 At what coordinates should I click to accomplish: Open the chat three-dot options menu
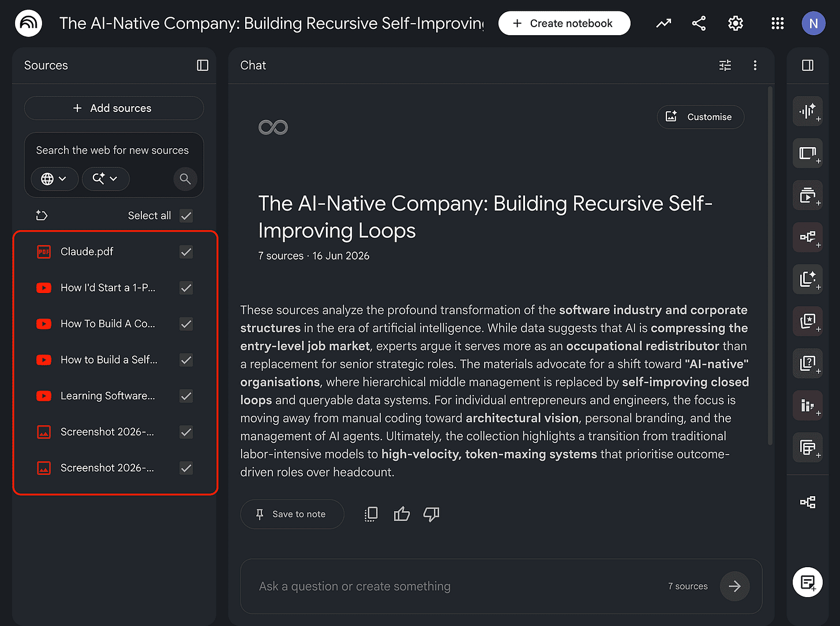click(x=755, y=65)
